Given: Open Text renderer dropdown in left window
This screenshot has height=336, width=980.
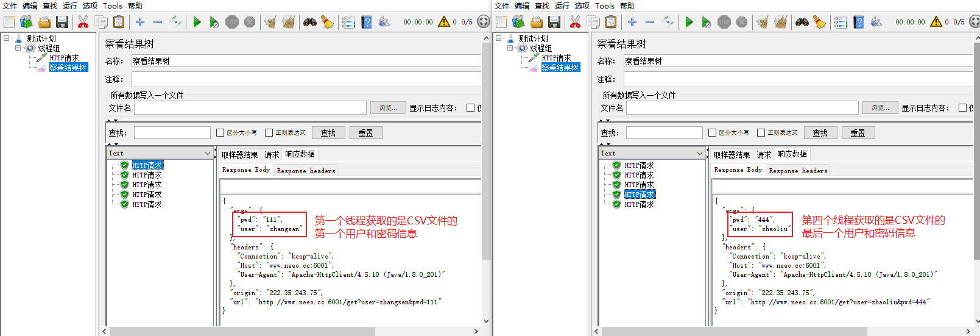Looking at the screenshot, I should pyautogui.click(x=160, y=153).
